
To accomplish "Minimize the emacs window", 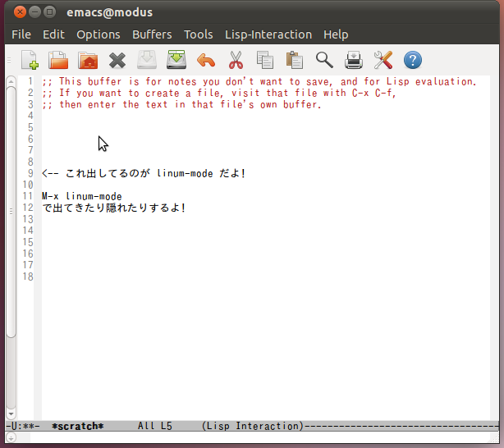I will 34,12.
